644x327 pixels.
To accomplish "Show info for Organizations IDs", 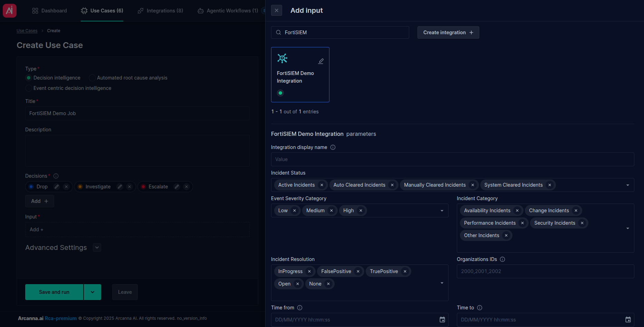I will [502, 259].
